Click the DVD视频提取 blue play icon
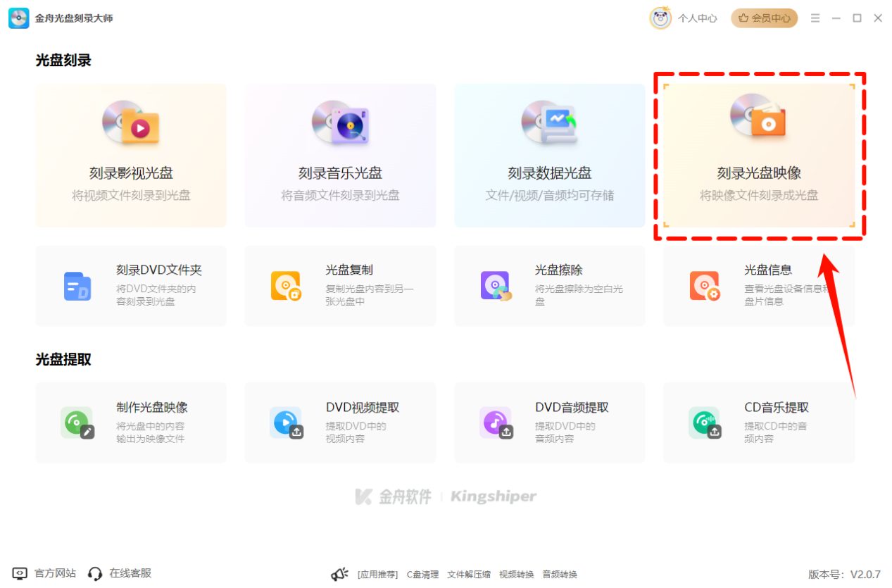The image size is (892, 588). (x=287, y=423)
